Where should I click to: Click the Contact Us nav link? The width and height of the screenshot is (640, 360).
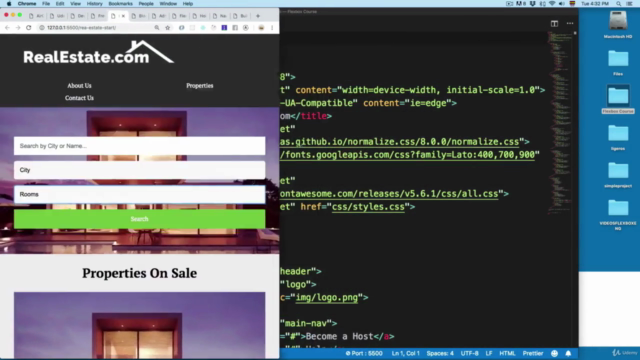click(x=79, y=98)
